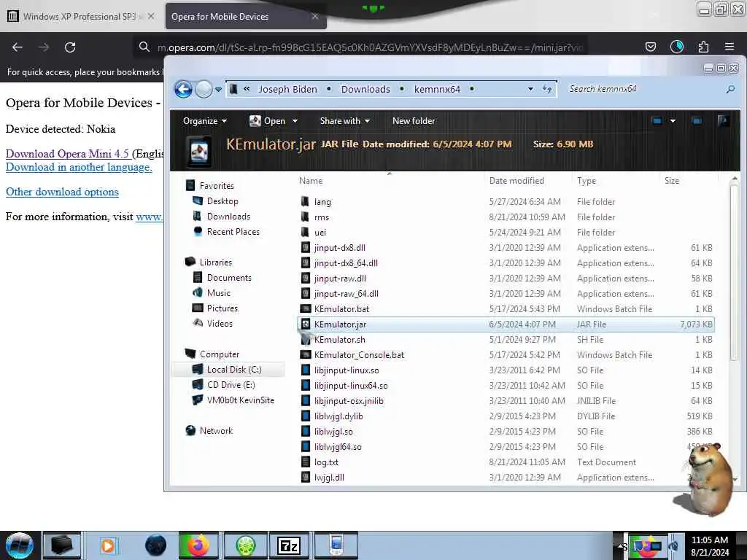Click the Explorer Back arrow button
Image resolution: width=747 pixels, height=560 pixels.
click(x=183, y=89)
